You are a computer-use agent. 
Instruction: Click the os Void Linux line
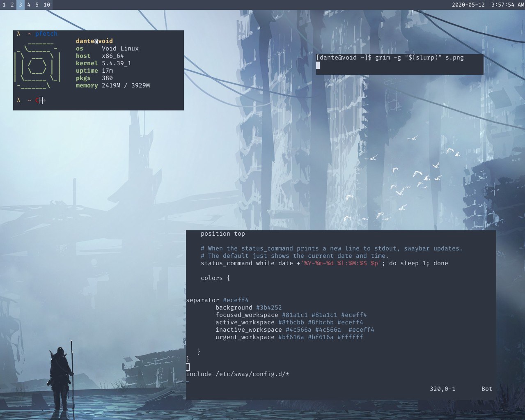(107, 48)
